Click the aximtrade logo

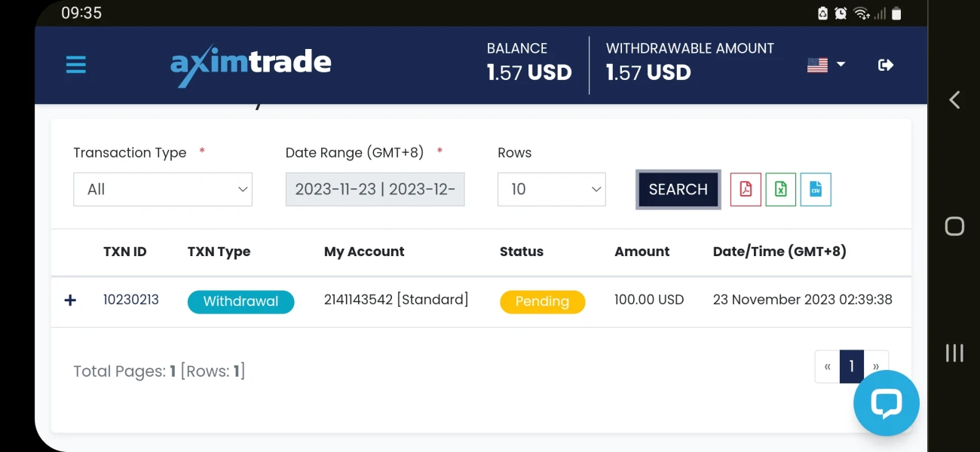(x=251, y=66)
